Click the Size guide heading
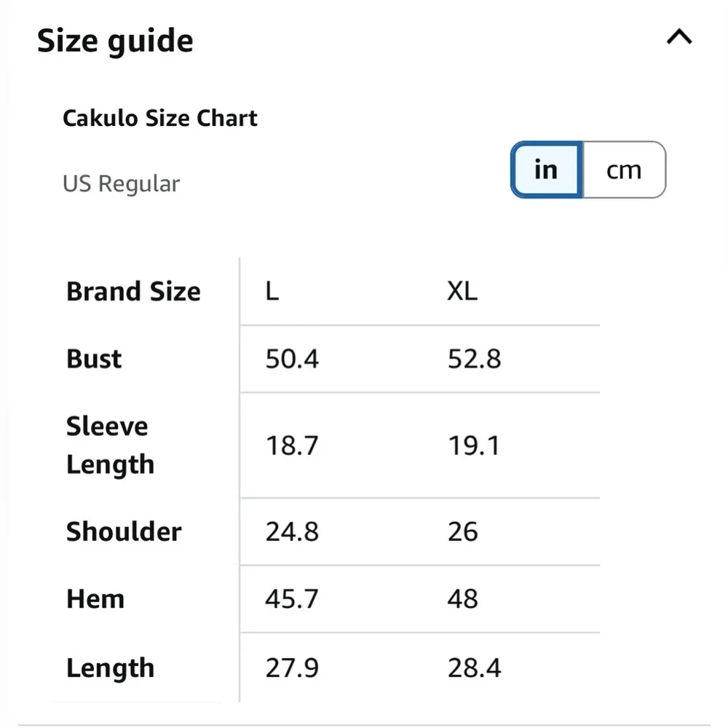Image resolution: width=728 pixels, height=728 pixels. (115, 41)
